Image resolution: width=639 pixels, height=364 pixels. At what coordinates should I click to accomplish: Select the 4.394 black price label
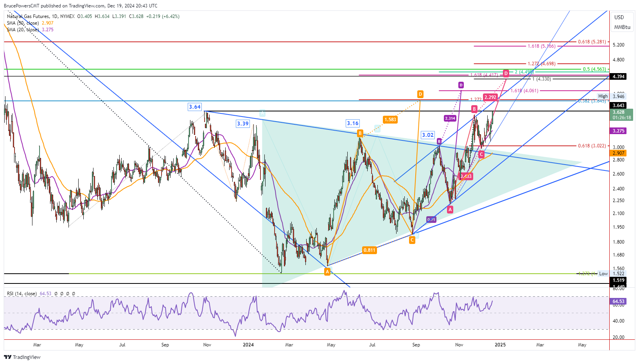618,77
